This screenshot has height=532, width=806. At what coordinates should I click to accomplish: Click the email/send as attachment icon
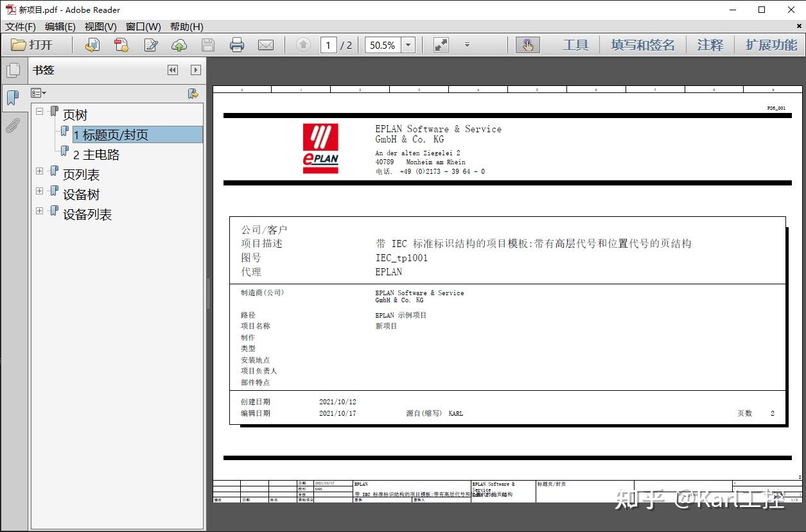tap(266, 45)
